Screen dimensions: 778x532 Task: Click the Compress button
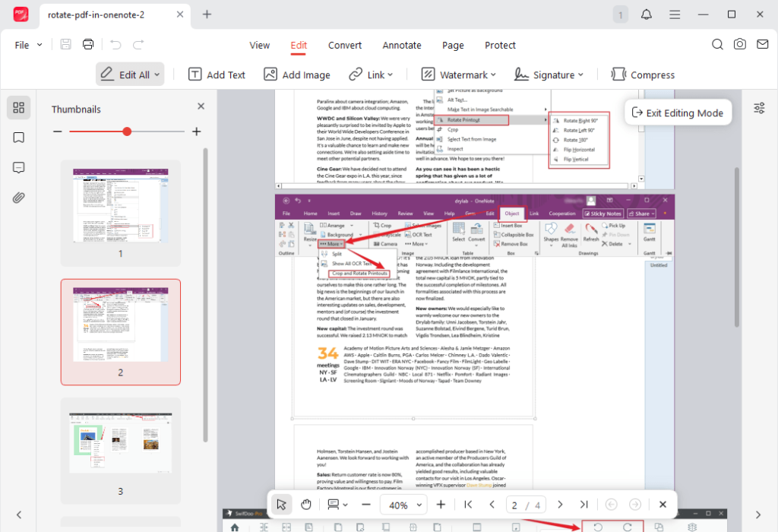643,74
